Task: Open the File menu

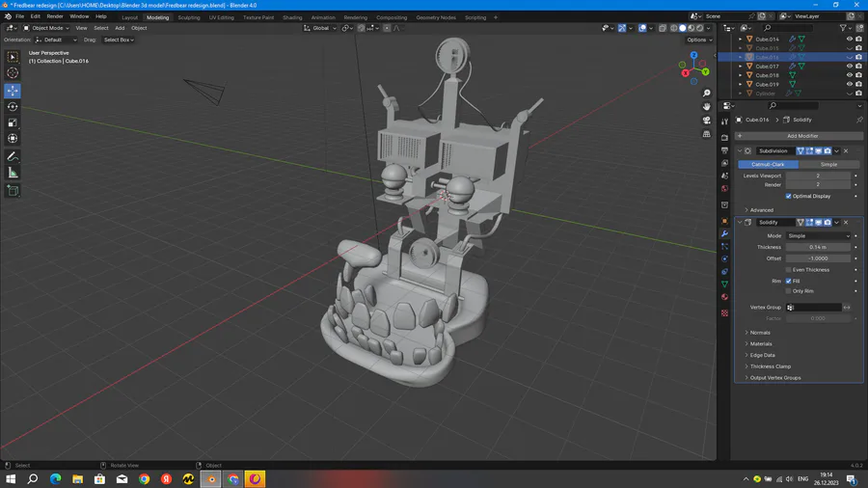Action: [x=19, y=16]
